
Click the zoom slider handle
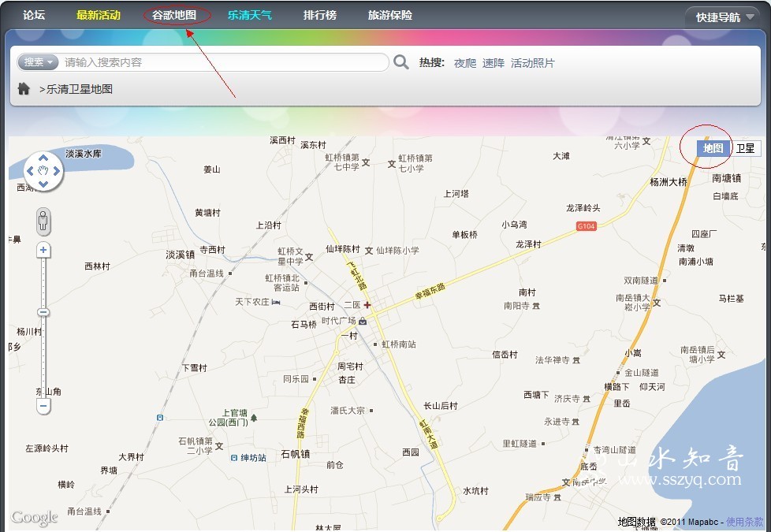point(44,312)
